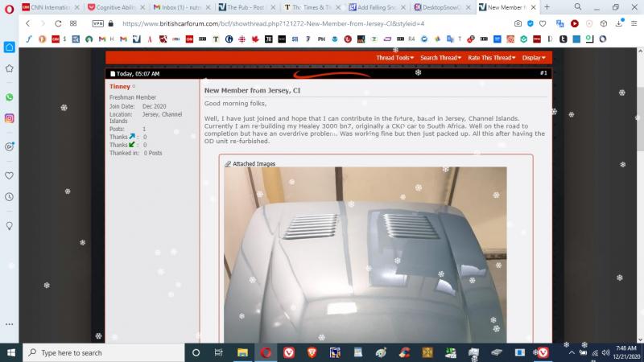This screenshot has width=644, height=362.
Task: Open History from the sidebar clock icon
Action: coord(9,196)
